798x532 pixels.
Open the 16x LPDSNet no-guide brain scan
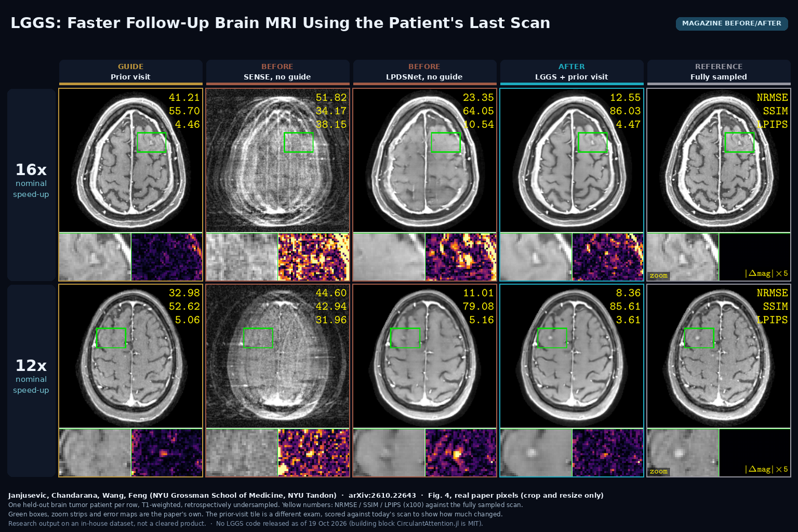[x=425, y=161]
